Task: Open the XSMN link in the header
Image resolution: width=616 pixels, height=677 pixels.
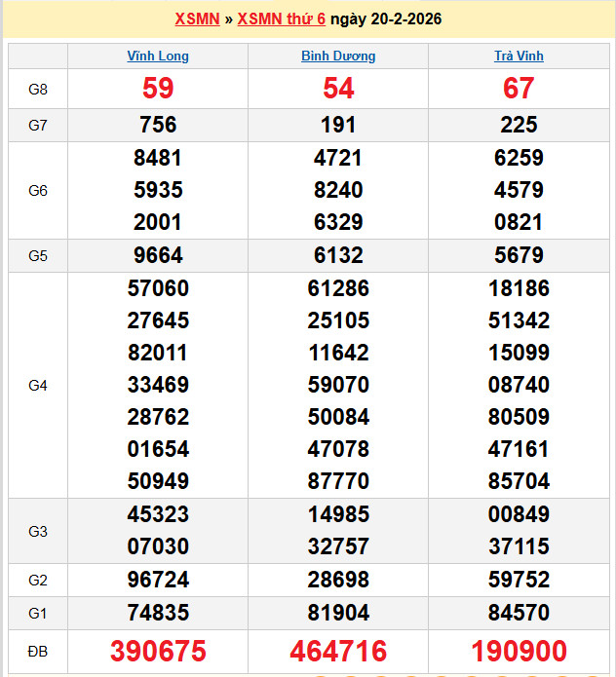Action: [x=197, y=19]
